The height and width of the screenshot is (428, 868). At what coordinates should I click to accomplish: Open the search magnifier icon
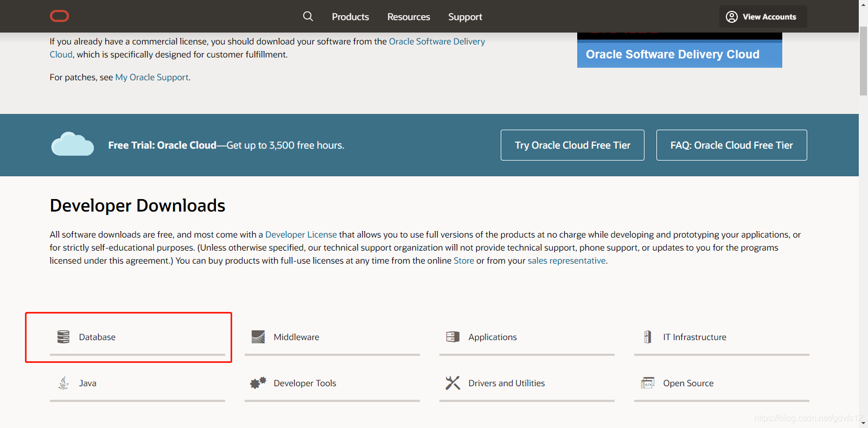tap(308, 16)
